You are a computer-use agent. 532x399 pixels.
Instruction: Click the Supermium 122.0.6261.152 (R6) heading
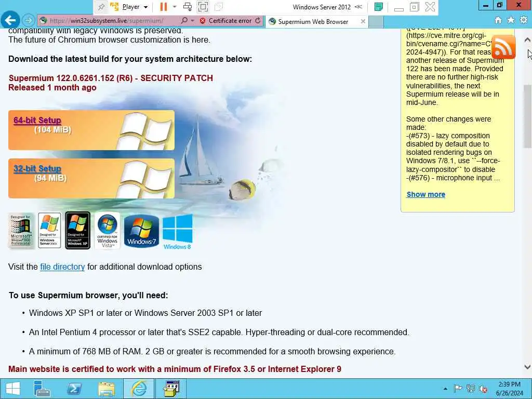[x=111, y=78]
